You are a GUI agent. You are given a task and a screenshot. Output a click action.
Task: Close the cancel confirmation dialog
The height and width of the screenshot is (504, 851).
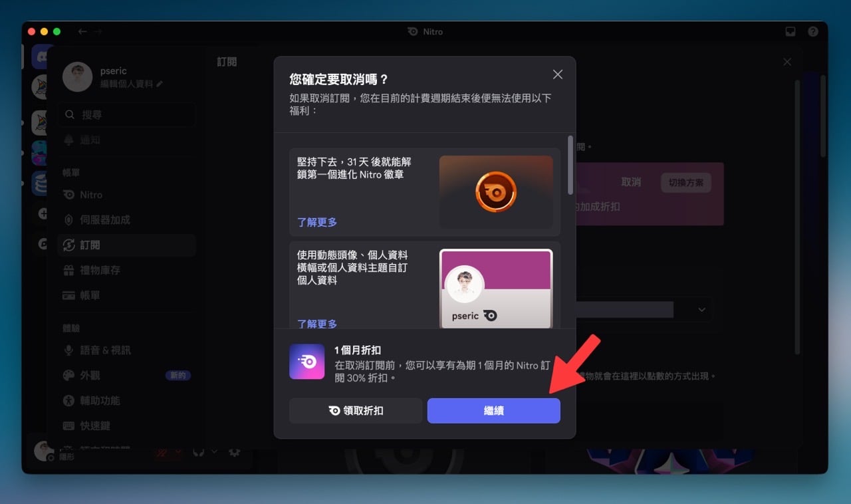558,74
